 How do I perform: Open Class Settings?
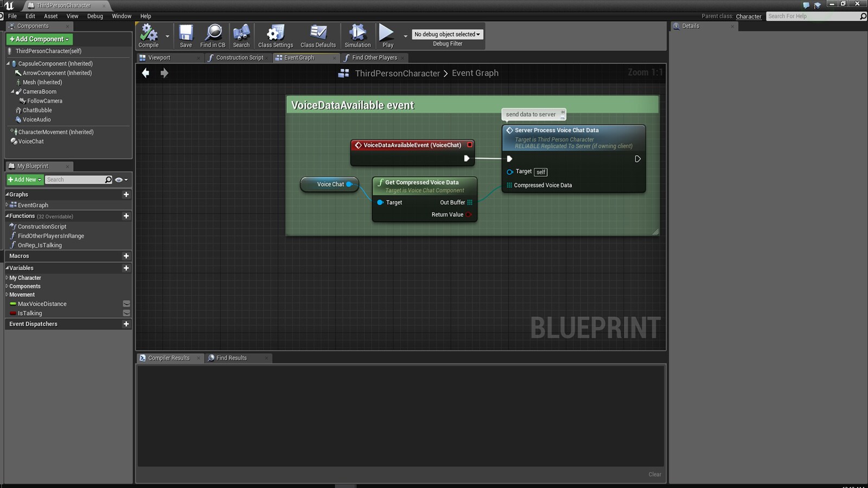point(275,35)
